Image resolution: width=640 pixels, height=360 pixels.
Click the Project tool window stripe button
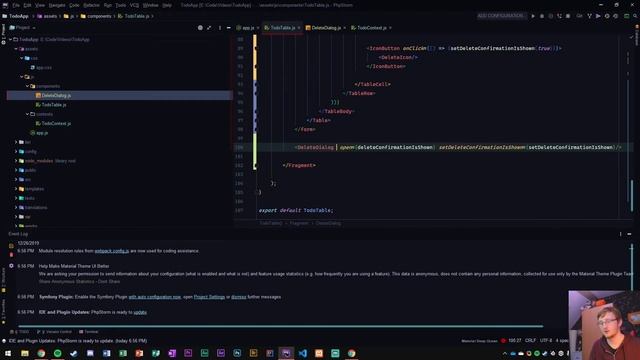(x=3, y=34)
